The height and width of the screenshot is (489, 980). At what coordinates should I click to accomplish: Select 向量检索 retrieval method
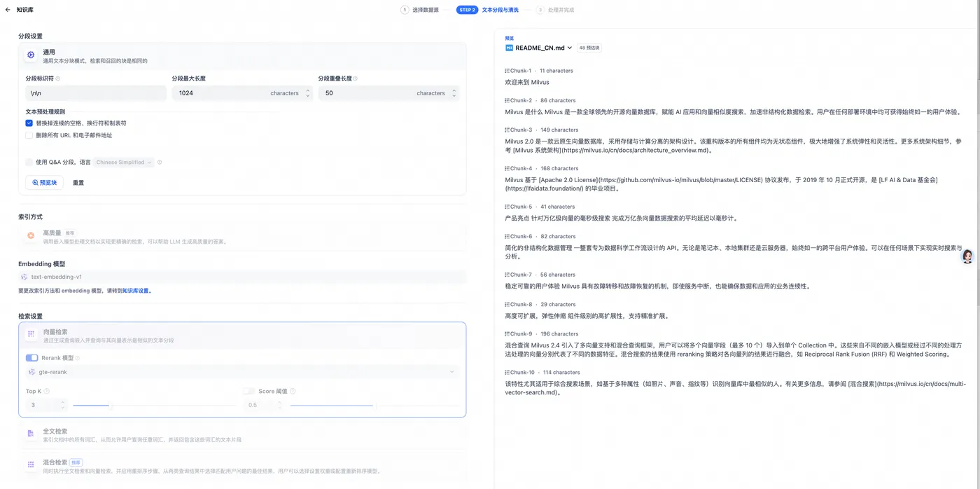point(242,336)
